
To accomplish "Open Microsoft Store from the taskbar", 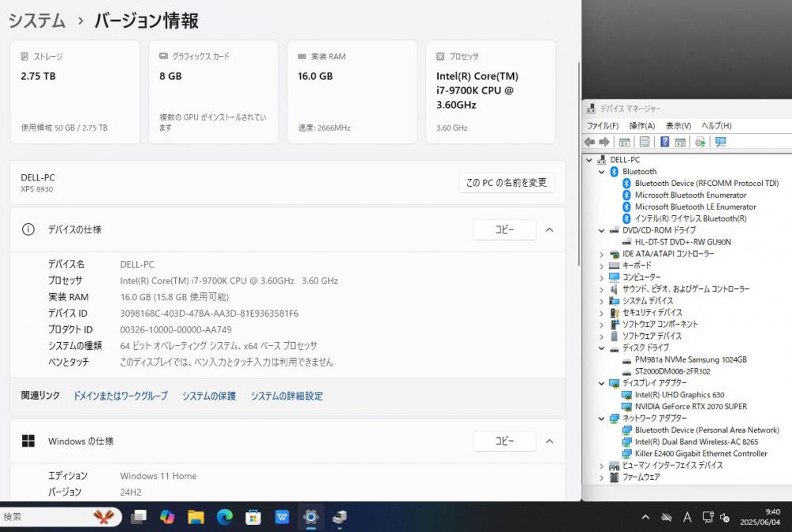I will (x=253, y=517).
